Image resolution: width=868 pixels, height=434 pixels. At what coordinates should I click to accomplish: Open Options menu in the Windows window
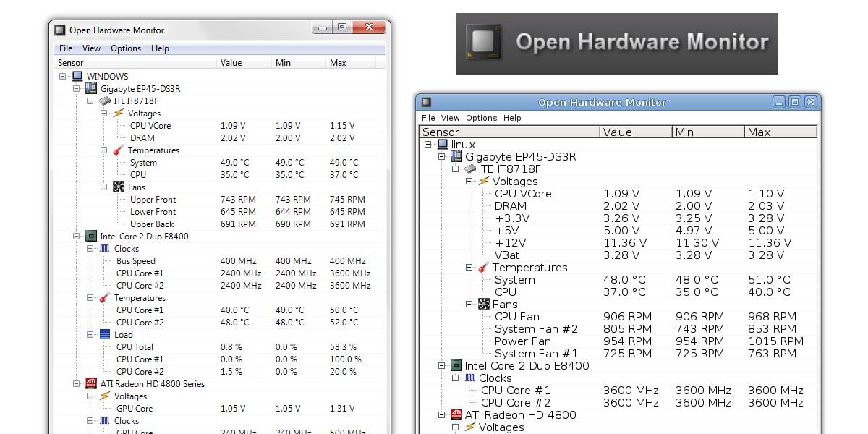tap(126, 48)
